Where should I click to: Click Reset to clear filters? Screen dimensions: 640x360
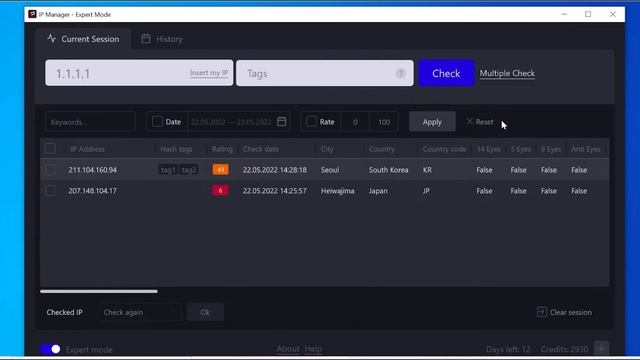pyautogui.click(x=480, y=122)
